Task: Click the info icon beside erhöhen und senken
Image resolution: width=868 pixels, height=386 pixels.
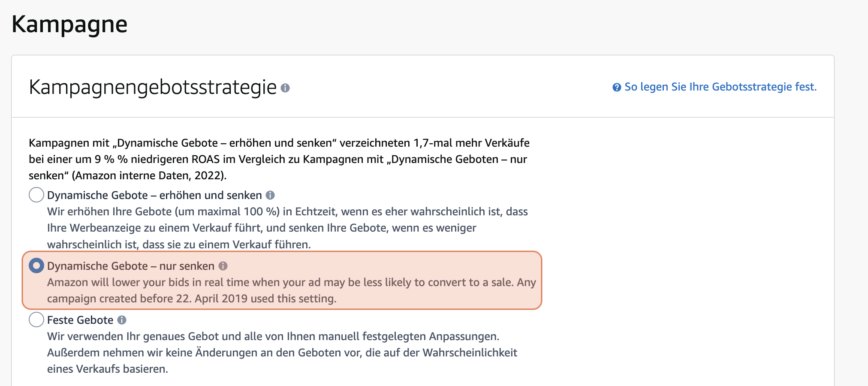Action: point(270,195)
